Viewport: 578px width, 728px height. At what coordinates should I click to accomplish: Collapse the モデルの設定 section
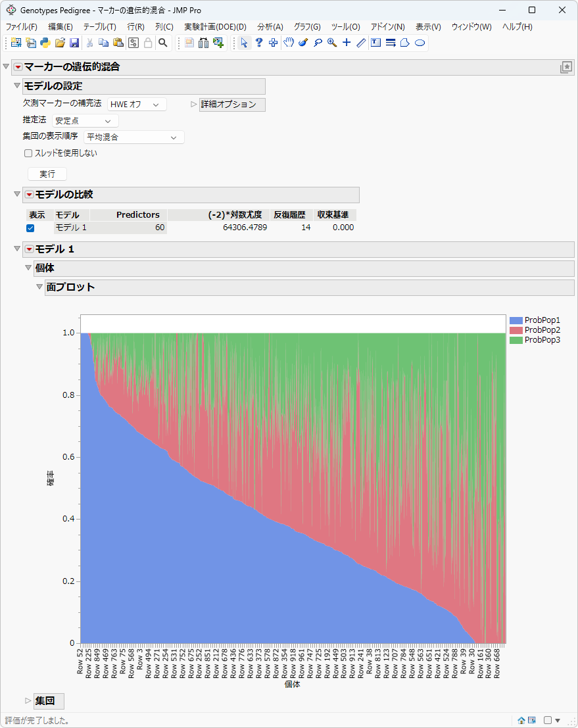(x=17, y=85)
